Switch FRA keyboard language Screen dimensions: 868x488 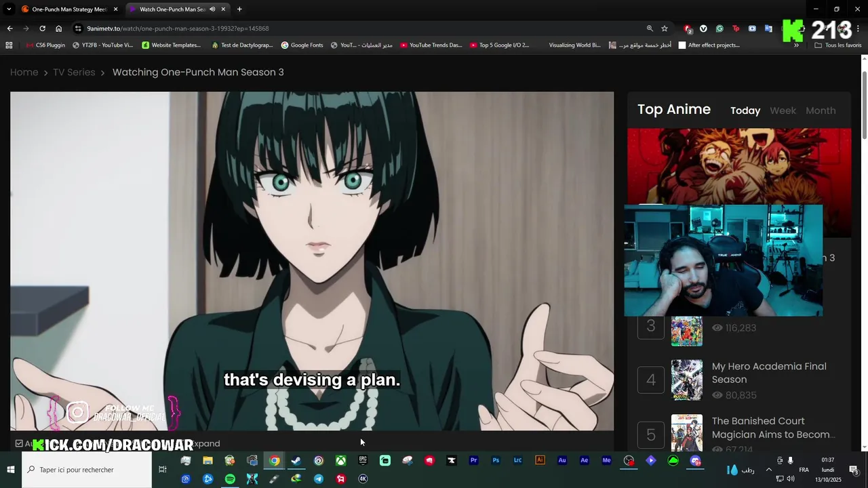pos(804,470)
